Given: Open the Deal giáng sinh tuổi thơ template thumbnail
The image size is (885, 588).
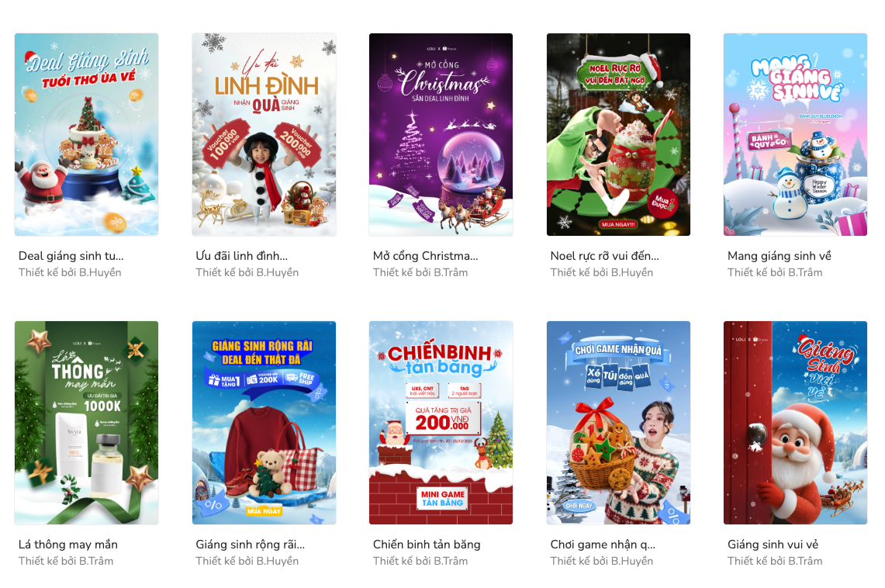Looking at the screenshot, I should 86,134.
